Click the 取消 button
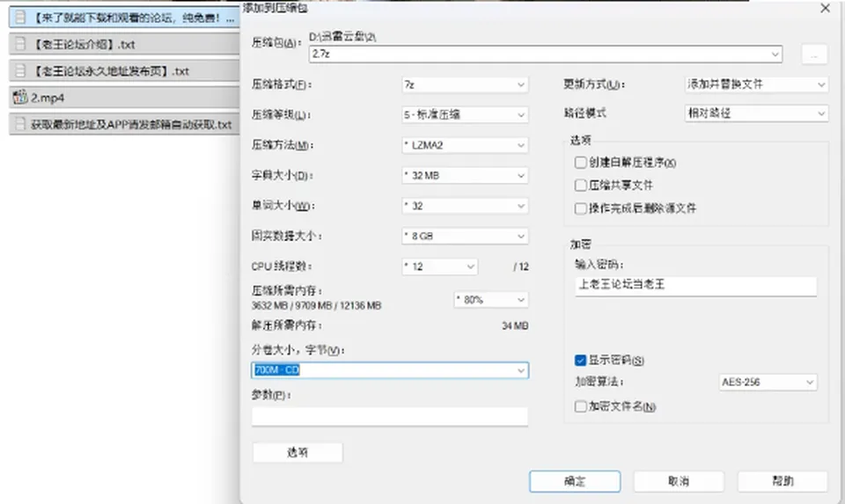 (x=679, y=481)
